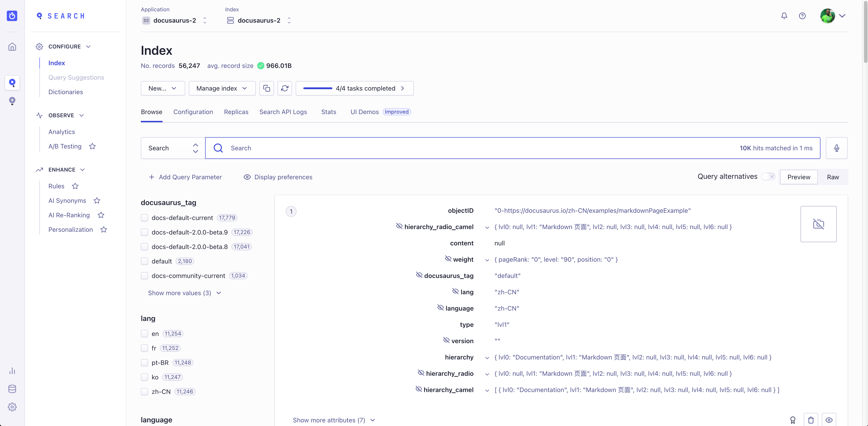Screen dimensions: 868x426
Task: Open the notifications bell
Action: tap(784, 16)
